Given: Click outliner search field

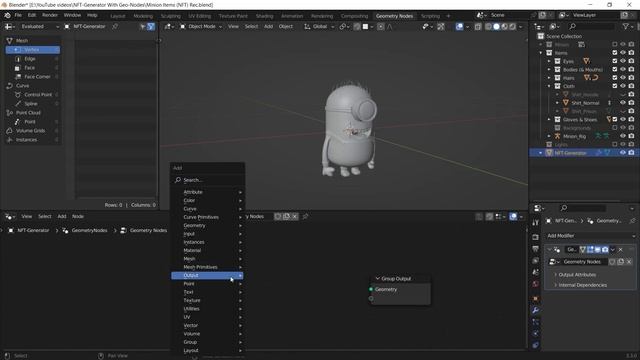Looking at the screenshot, I should tap(592, 27).
